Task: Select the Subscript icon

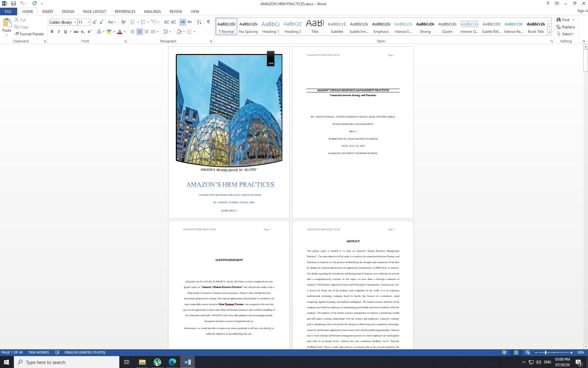Action: tap(82, 31)
